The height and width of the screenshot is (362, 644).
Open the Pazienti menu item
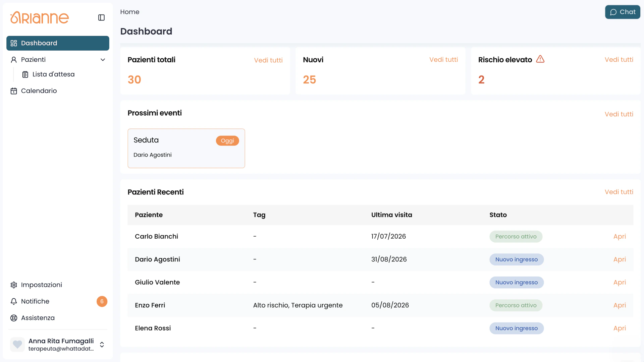pos(58,60)
